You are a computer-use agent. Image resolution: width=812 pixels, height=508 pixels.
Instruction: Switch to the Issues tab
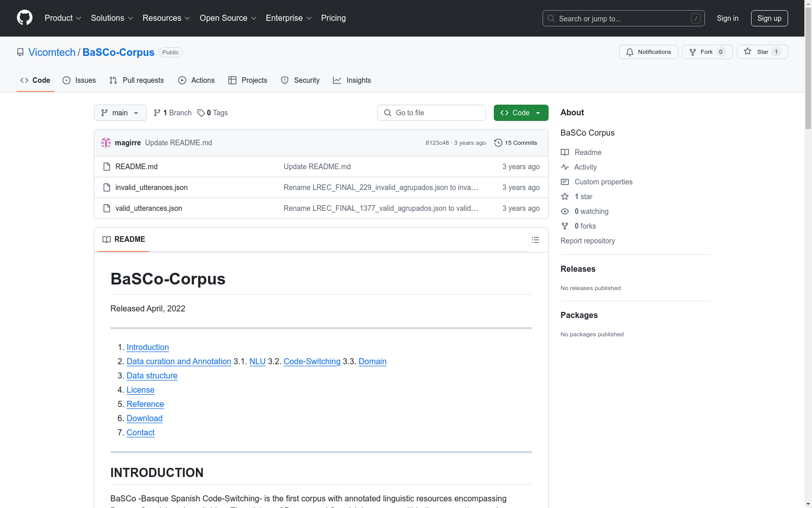79,80
